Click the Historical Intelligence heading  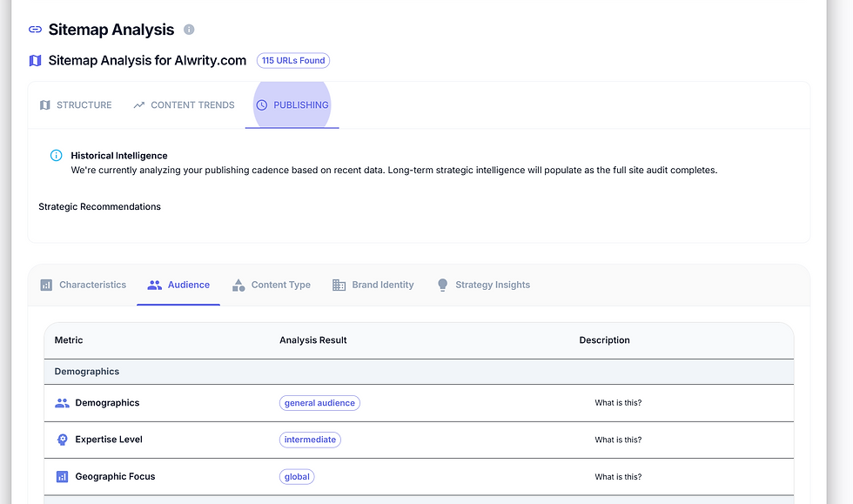119,156
